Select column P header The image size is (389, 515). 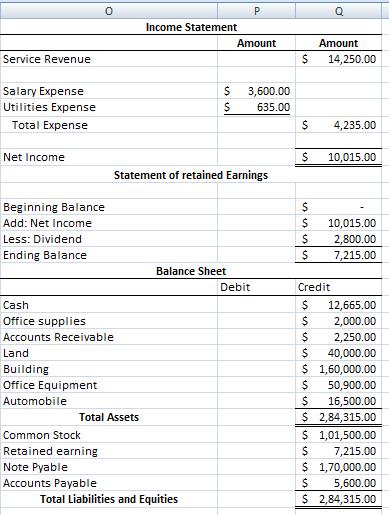point(256,11)
